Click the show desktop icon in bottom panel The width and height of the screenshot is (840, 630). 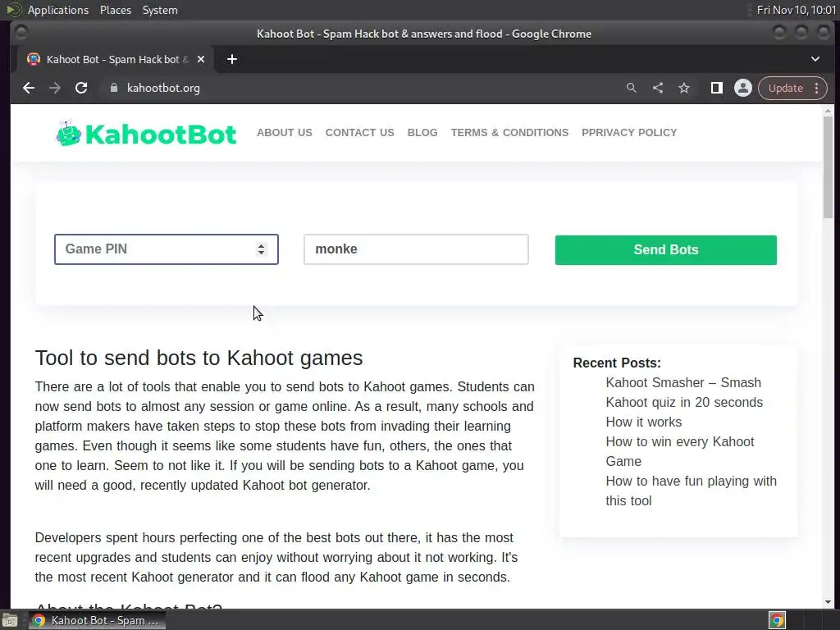[10, 621]
